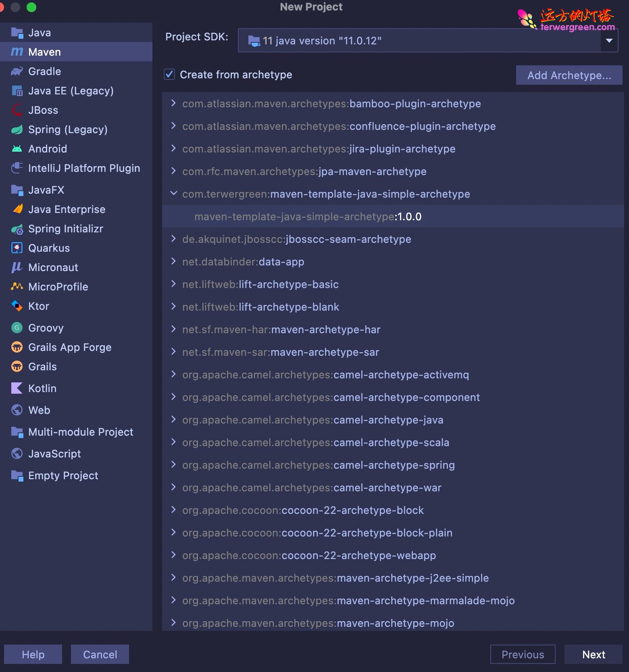Image resolution: width=629 pixels, height=672 pixels.
Task: Choose Empty Project label in sidebar
Action: [x=63, y=476]
